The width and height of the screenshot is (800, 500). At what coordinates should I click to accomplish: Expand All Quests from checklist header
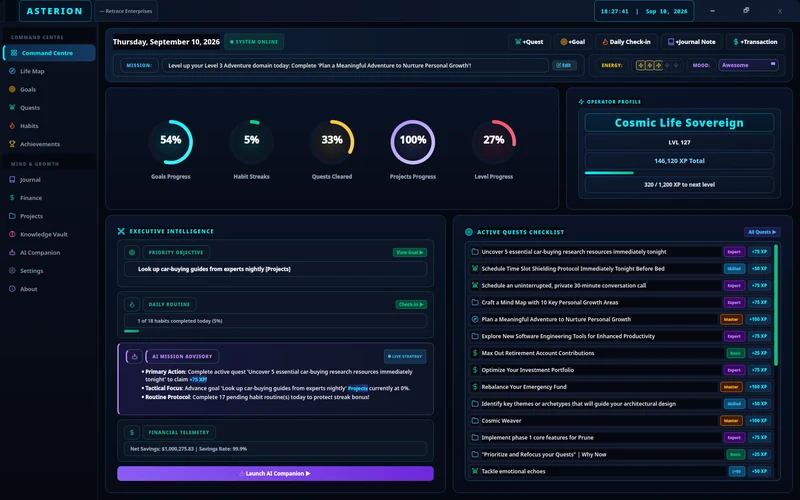click(x=762, y=232)
